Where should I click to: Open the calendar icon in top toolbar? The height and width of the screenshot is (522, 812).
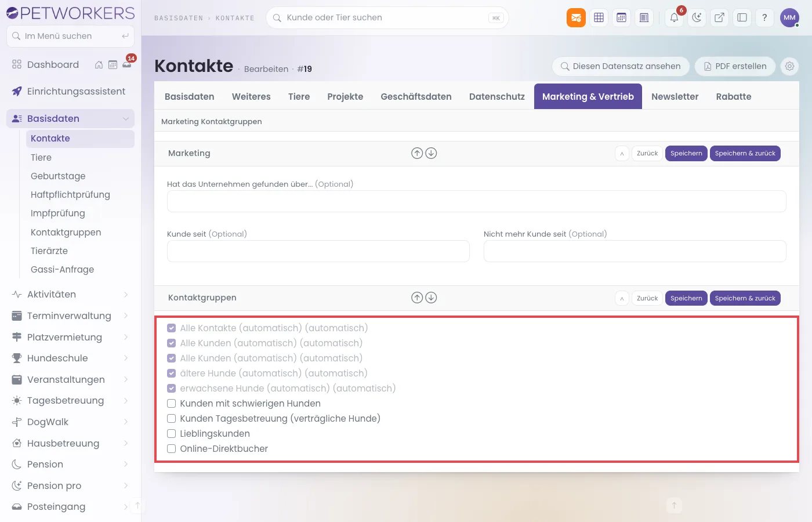[x=621, y=17]
